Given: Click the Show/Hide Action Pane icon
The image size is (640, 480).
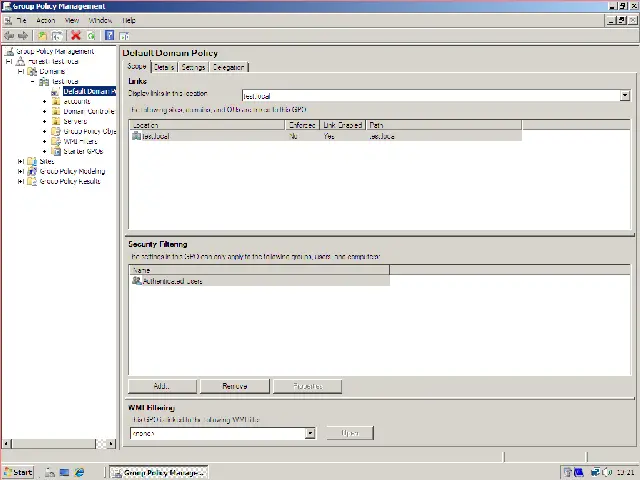Looking at the screenshot, I should 124,36.
